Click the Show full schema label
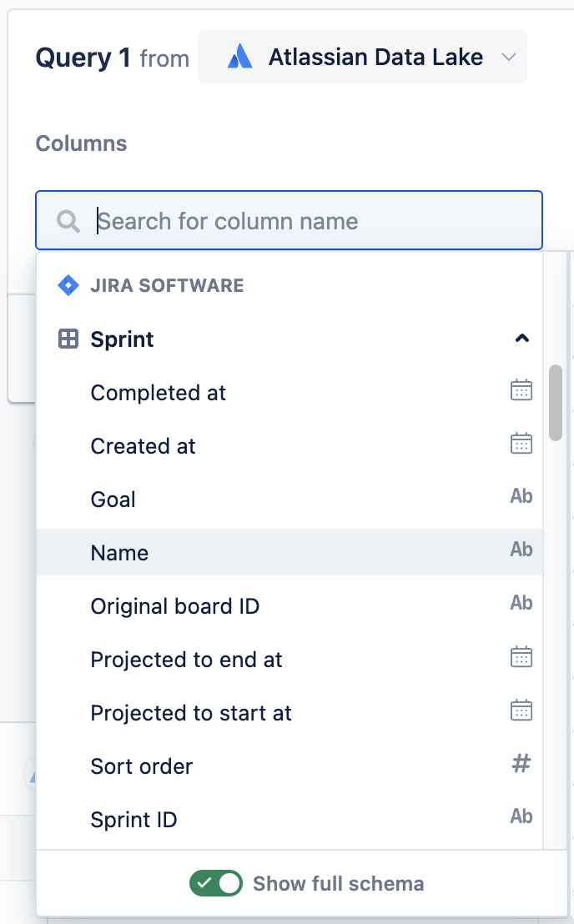The width and height of the screenshot is (574, 924). click(x=338, y=883)
